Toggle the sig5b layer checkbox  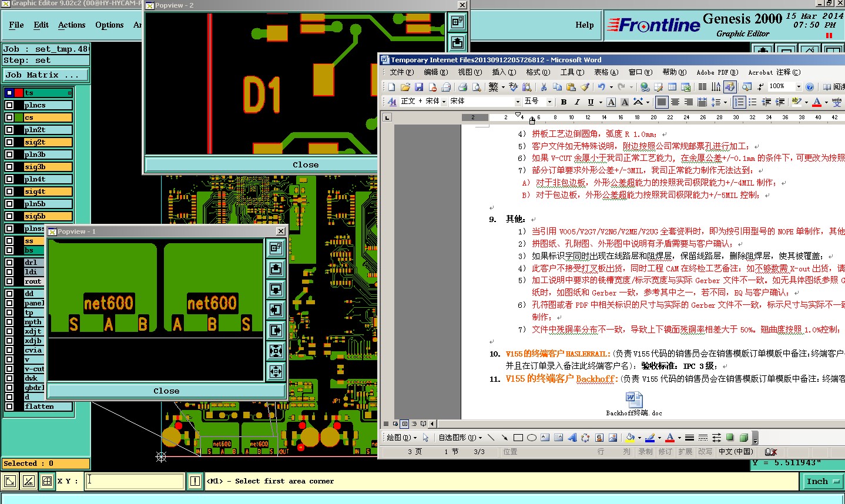pos(9,216)
